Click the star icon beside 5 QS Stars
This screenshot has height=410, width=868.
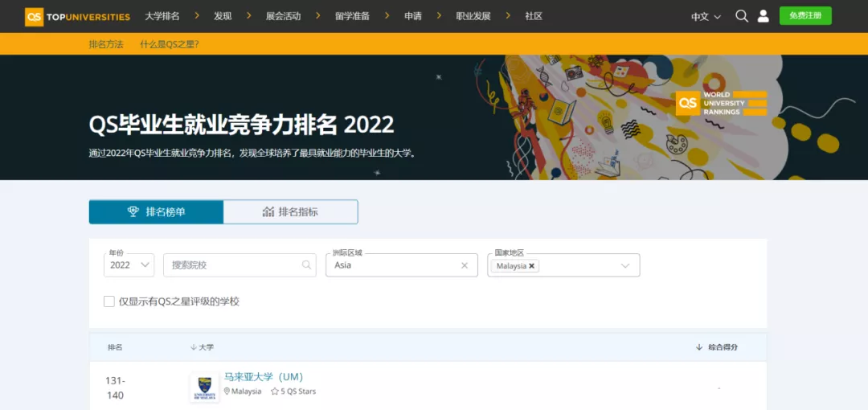pos(275,392)
